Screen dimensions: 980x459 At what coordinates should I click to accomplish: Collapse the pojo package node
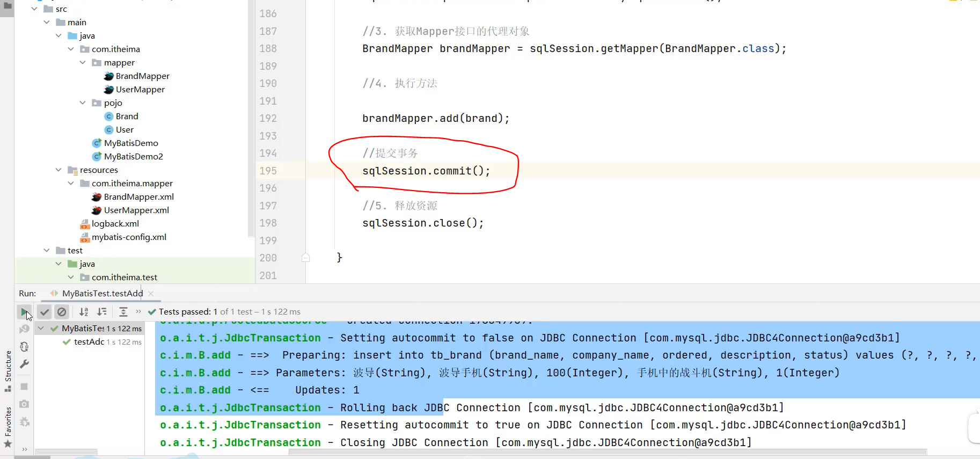83,103
